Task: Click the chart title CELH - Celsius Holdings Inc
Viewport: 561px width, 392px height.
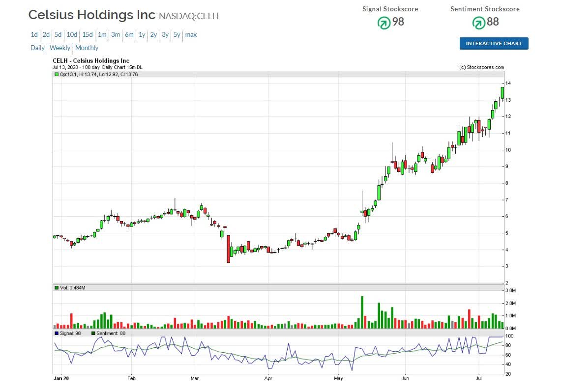Action: pyautogui.click(x=91, y=61)
